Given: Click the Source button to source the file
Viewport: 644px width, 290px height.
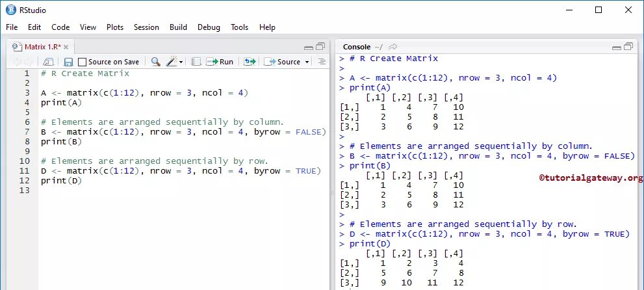Looking at the screenshot, I should click(x=283, y=62).
